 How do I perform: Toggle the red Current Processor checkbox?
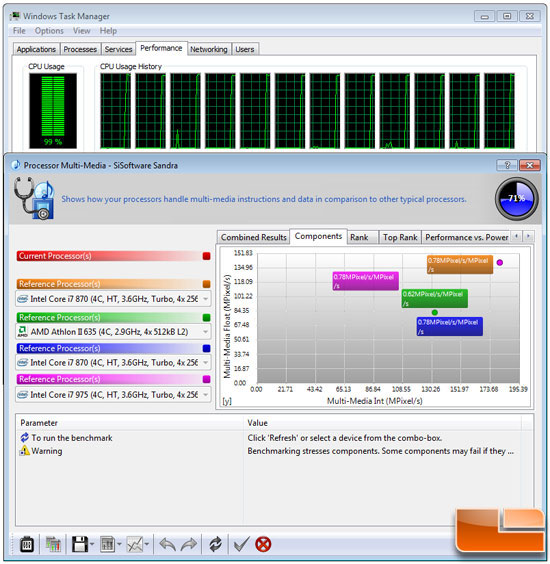pyautogui.click(x=206, y=256)
